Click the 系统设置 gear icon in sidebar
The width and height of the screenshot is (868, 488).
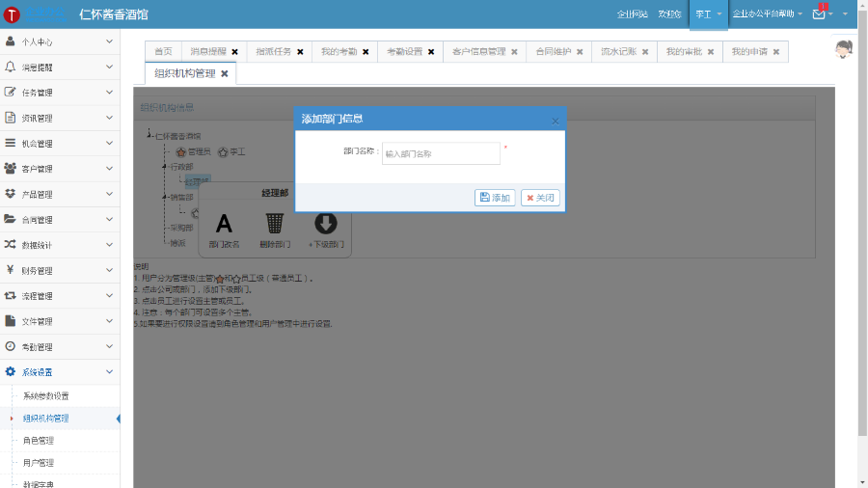click(x=10, y=372)
